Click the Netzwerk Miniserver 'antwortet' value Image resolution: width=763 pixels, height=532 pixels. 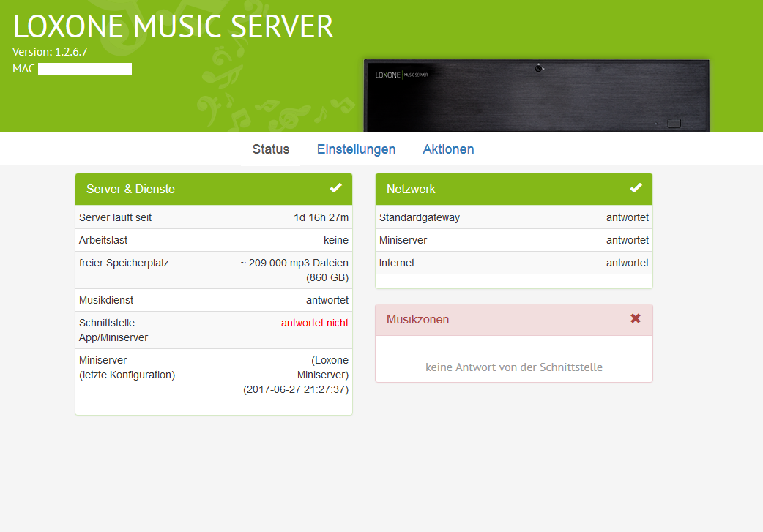628,240
